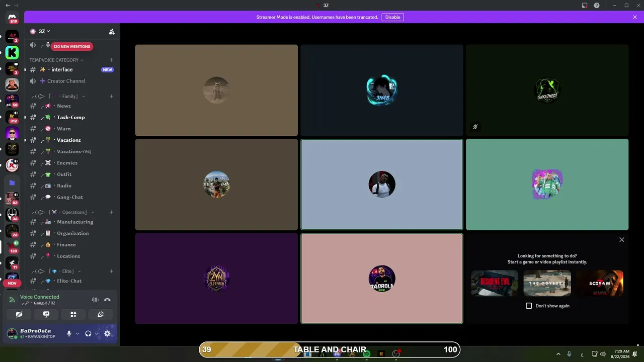Screen dimensions: 644x362
Task: Check the 'Don't show again' checkbox
Action: [529, 306]
